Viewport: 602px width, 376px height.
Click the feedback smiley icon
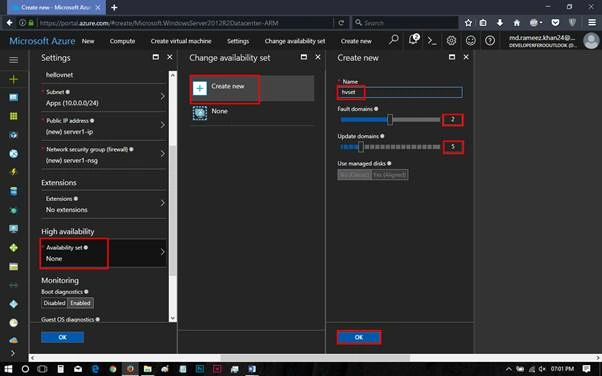[x=471, y=40]
